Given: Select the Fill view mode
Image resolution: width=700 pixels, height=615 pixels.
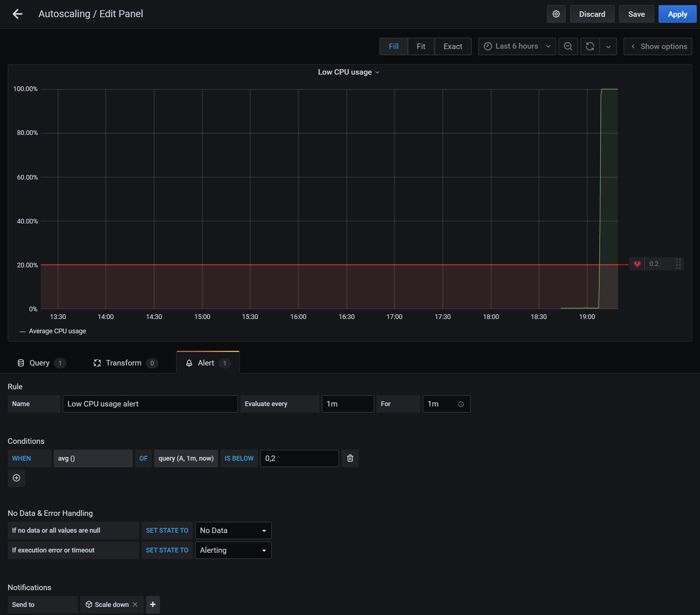Looking at the screenshot, I should tap(393, 46).
